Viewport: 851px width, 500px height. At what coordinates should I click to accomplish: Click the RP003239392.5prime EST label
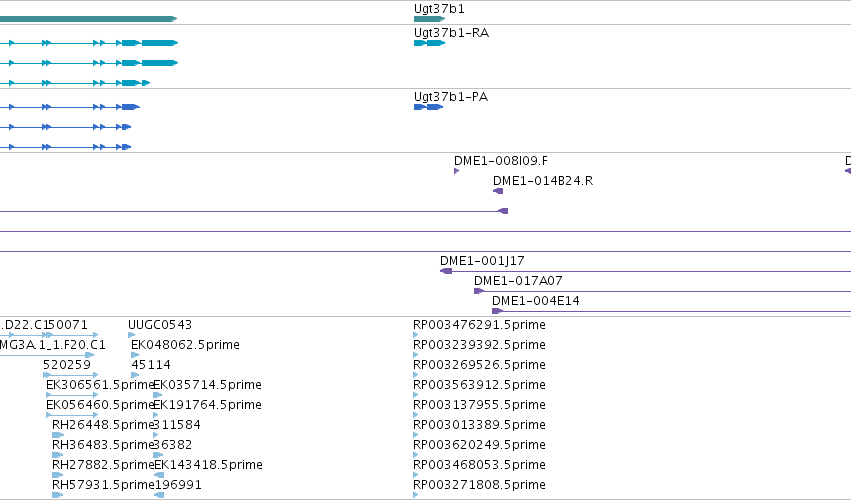point(479,345)
